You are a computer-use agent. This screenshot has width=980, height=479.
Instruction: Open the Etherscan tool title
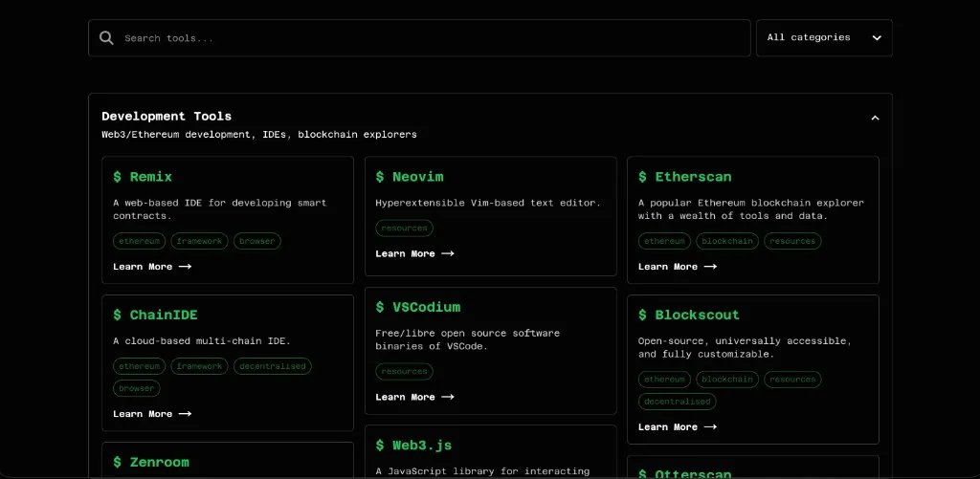[x=692, y=177]
